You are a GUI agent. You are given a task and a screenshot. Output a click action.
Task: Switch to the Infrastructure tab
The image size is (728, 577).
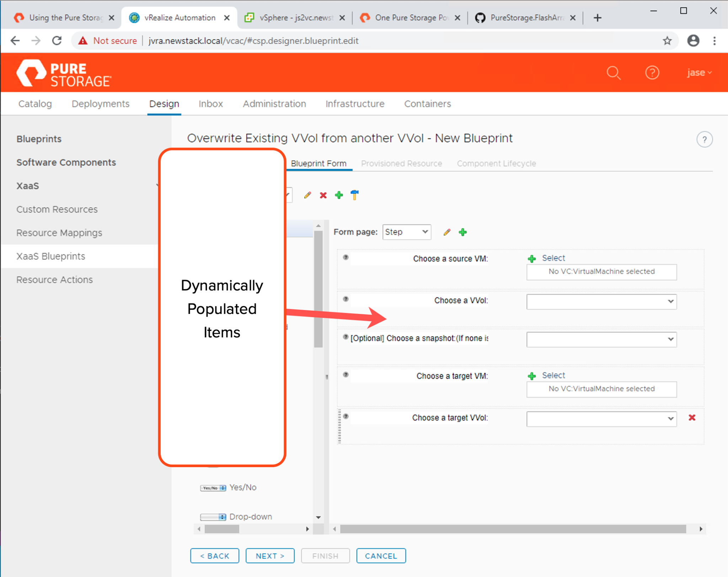point(355,104)
